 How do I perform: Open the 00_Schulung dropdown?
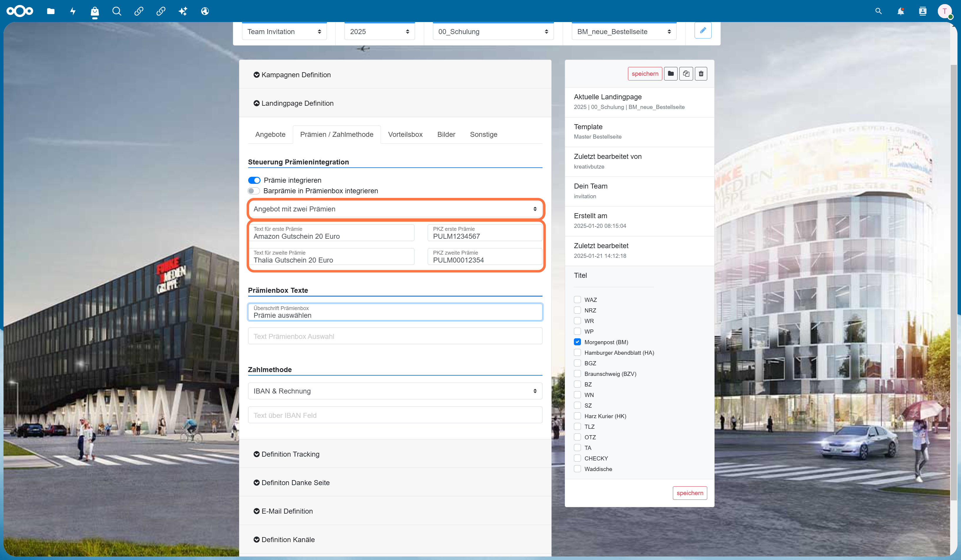click(x=493, y=32)
